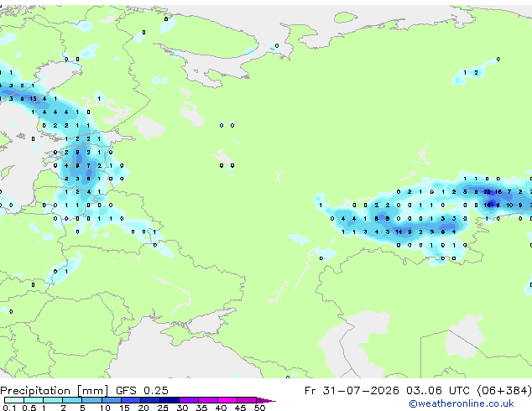Click the 0.5–1 mm legend swatch
This screenshot has height=411, width=532.
[34, 400]
